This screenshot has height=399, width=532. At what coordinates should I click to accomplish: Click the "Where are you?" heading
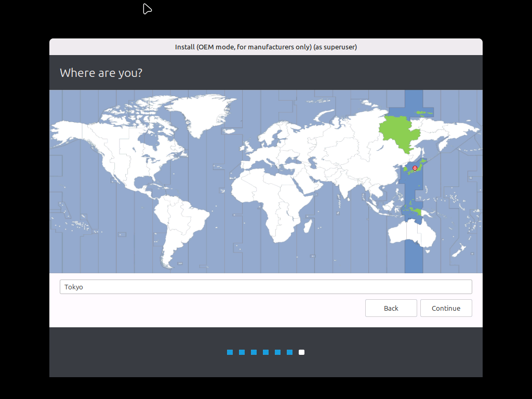101,73
